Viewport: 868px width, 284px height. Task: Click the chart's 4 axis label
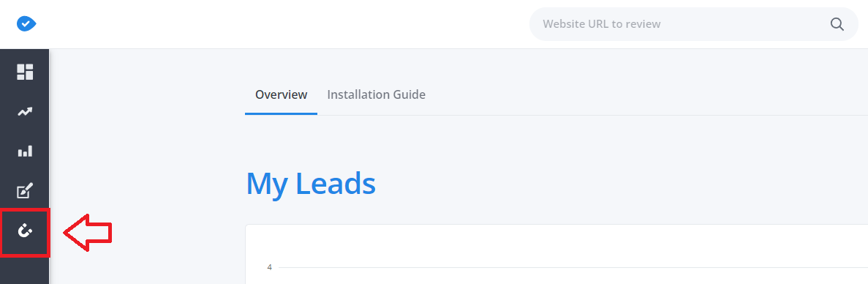point(270,267)
